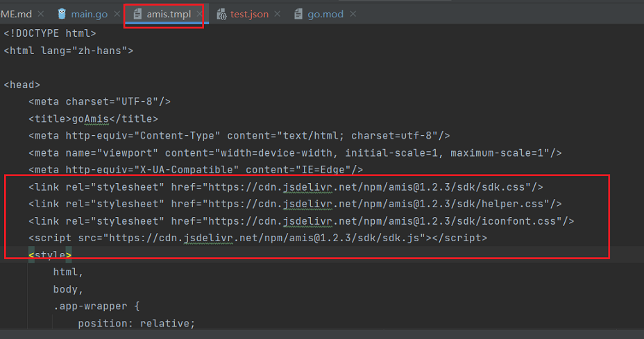Click the helper.css stylesheet link URL

click(x=376, y=204)
